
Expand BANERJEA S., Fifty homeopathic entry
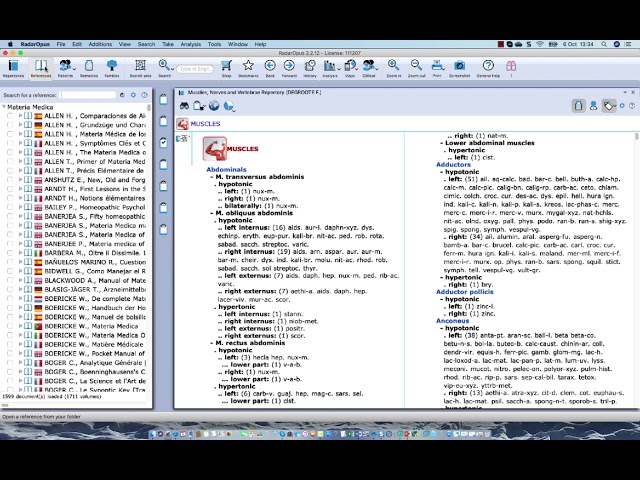pyautogui.click(x=20, y=216)
